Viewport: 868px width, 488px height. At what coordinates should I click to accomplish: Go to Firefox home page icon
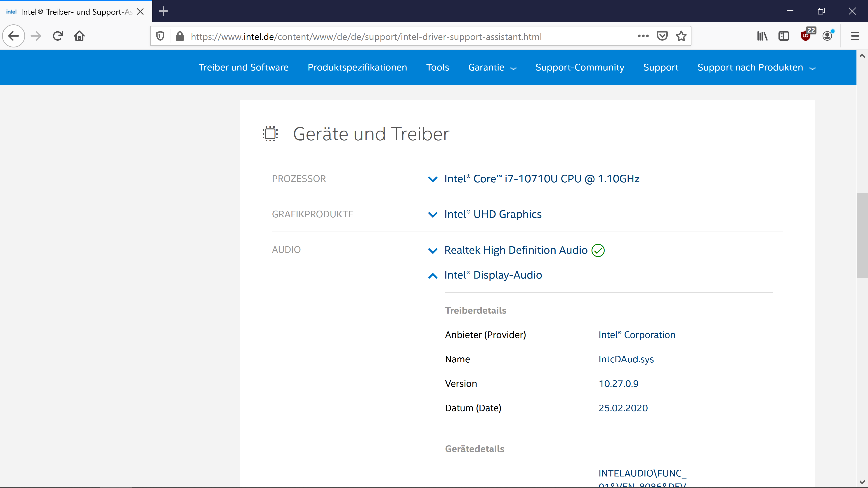(x=80, y=36)
